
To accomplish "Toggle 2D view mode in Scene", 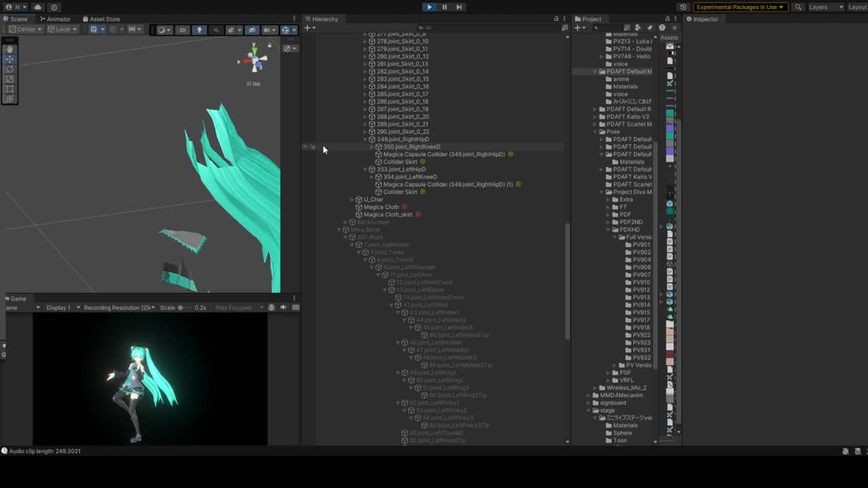I will (x=182, y=30).
